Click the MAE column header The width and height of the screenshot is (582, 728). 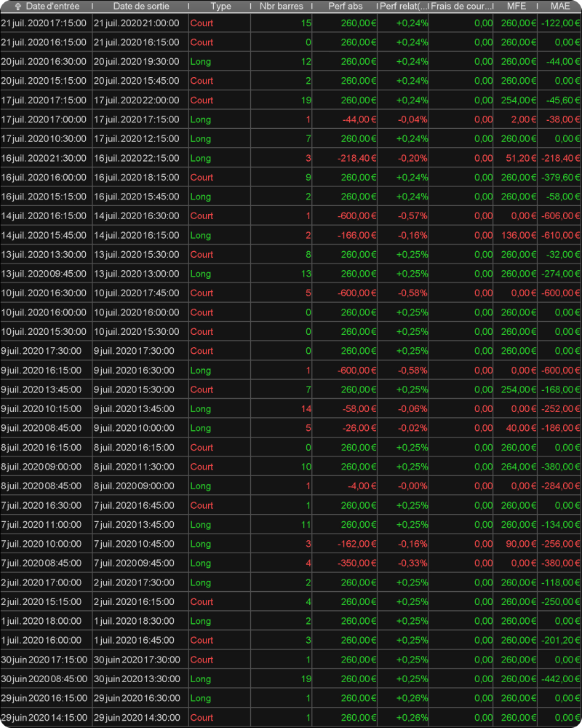(559, 6)
